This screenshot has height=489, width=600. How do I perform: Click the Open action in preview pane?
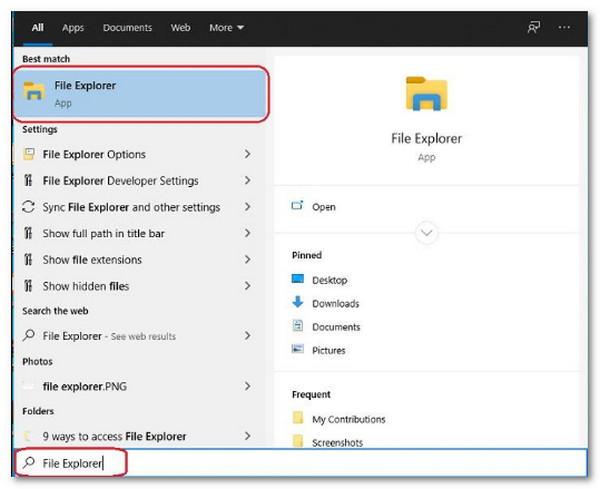(x=324, y=207)
